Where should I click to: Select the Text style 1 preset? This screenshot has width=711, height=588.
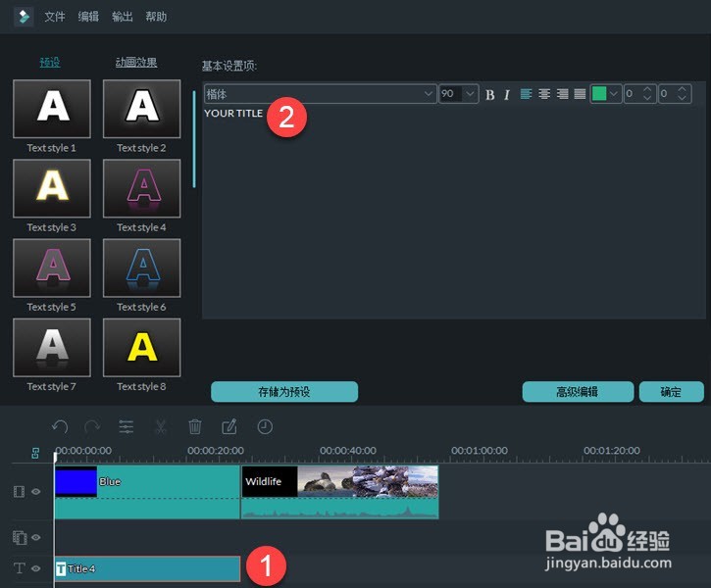(52, 109)
